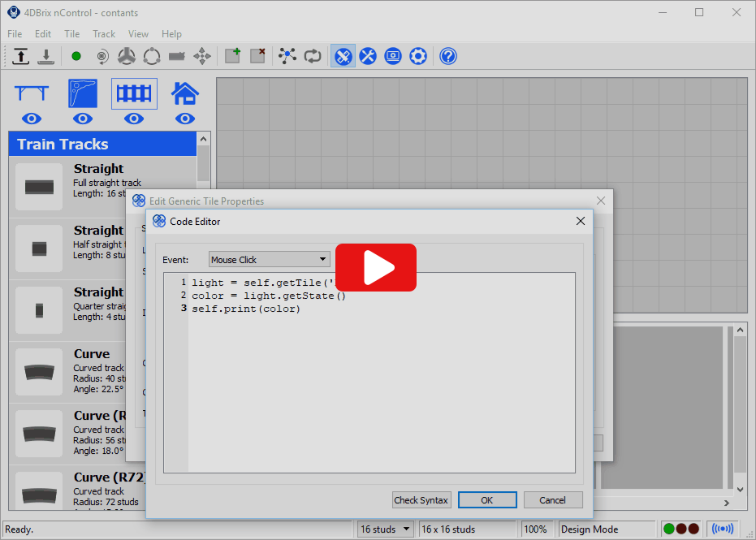Open the Tile menu

[x=71, y=34]
